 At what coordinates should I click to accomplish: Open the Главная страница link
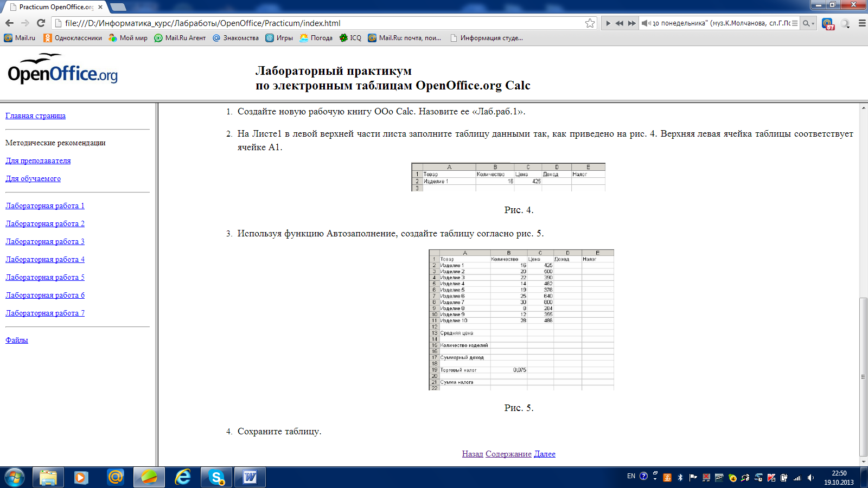click(x=35, y=115)
